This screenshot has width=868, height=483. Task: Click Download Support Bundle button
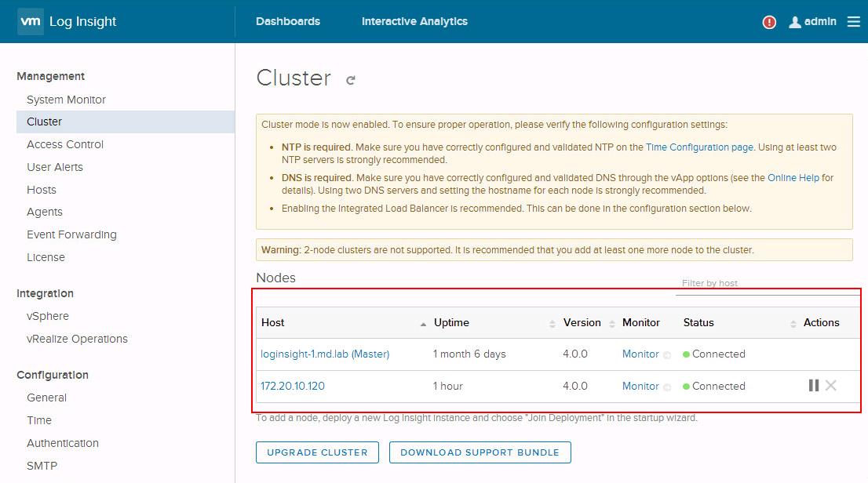[x=480, y=452]
